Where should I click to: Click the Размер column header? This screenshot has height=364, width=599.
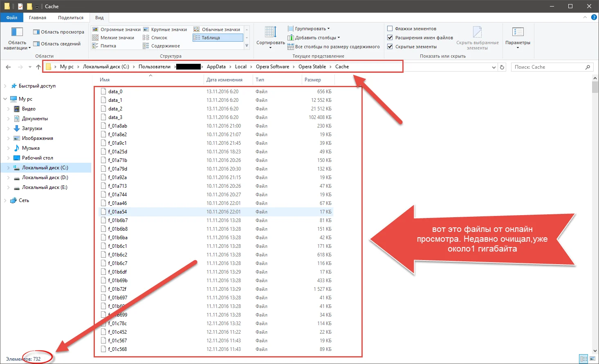[313, 80]
